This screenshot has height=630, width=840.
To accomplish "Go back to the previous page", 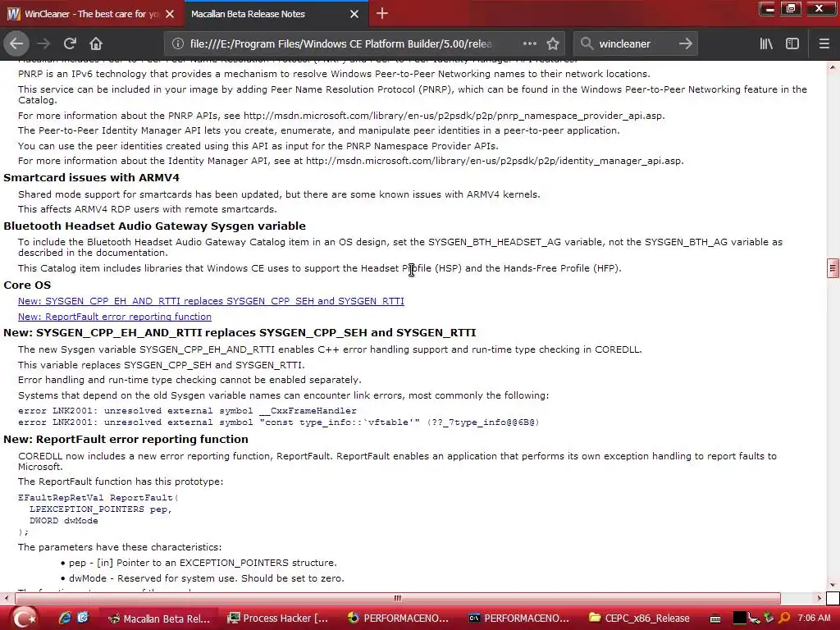I will (16, 43).
